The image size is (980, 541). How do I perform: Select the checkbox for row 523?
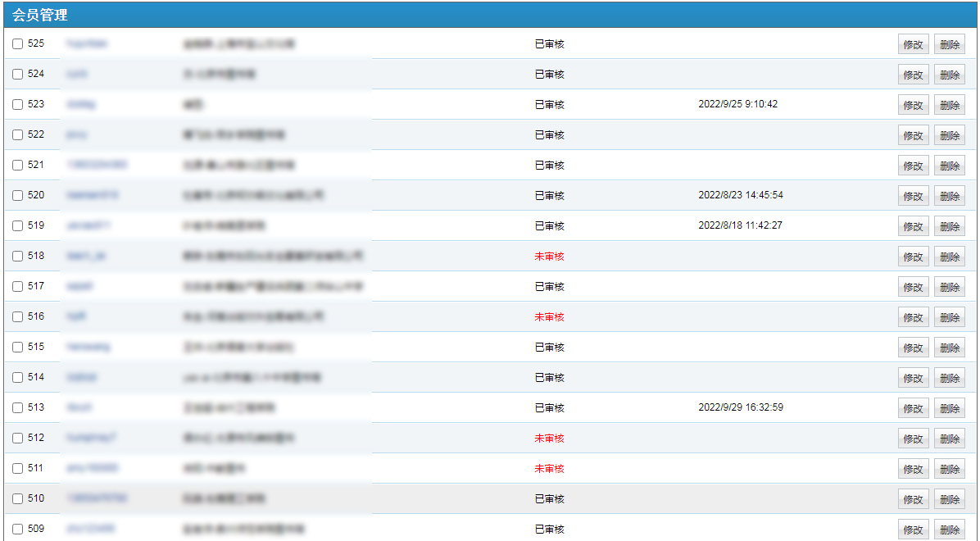pyautogui.click(x=17, y=105)
